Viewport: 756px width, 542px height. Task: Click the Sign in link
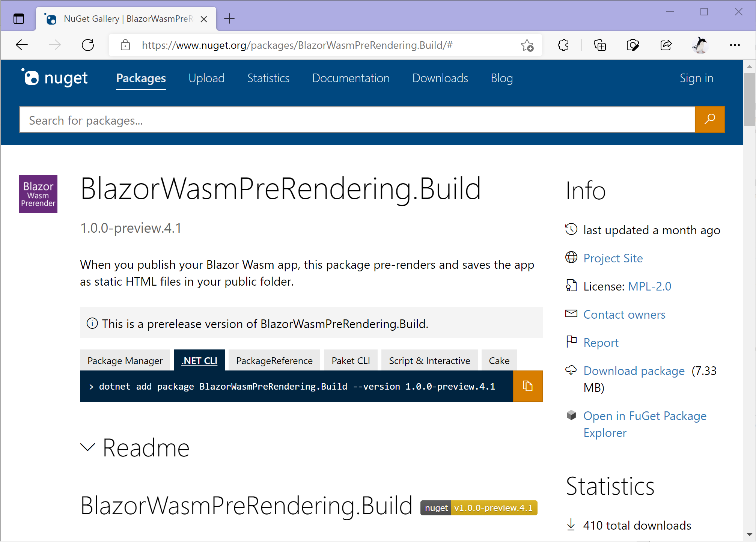tap(696, 78)
